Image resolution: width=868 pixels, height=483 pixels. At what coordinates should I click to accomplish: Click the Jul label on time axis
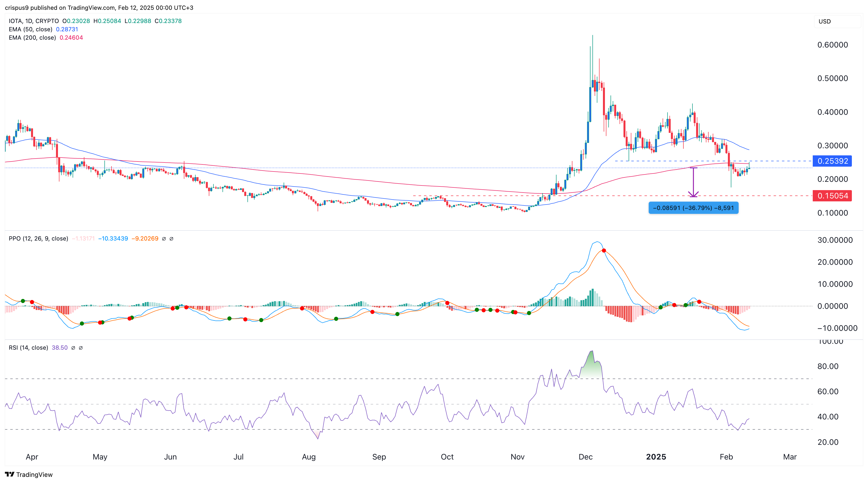point(239,457)
